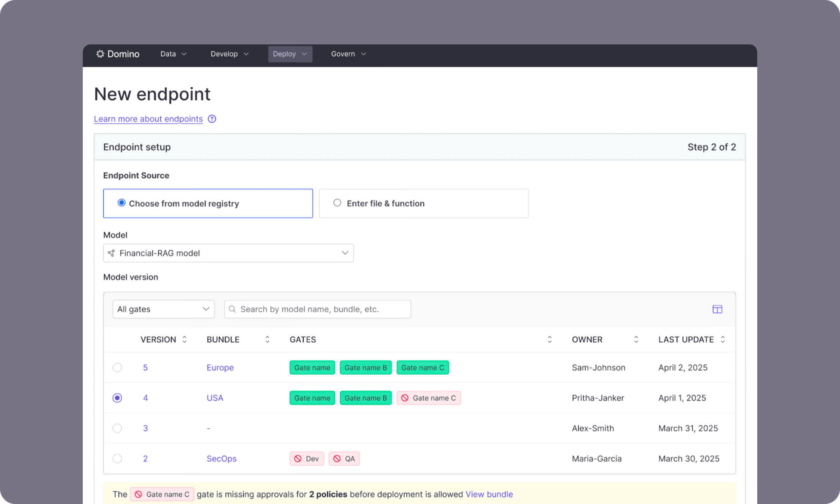Select model version 5 radio button
Viewport: 840px width, 504px height.
pos(117,367)
